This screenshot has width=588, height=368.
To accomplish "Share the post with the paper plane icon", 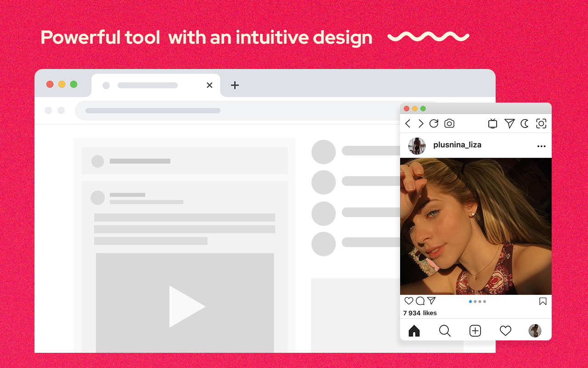I will pyautogui.click(x=431, y=301).
